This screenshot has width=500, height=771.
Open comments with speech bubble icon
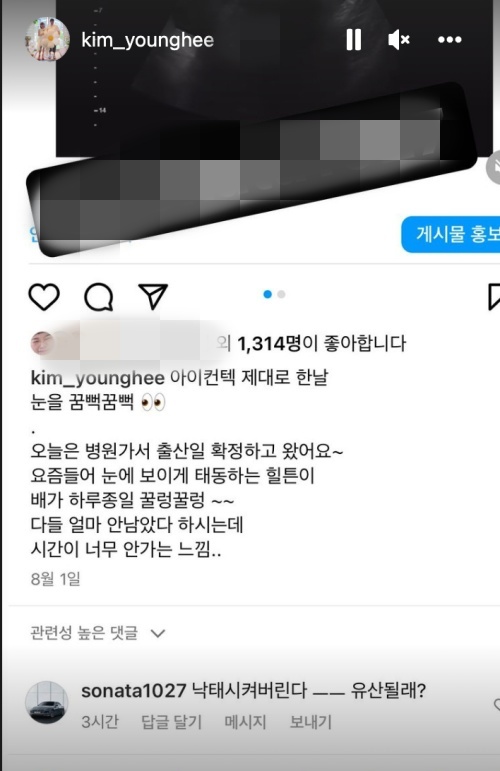click(99, 297)
